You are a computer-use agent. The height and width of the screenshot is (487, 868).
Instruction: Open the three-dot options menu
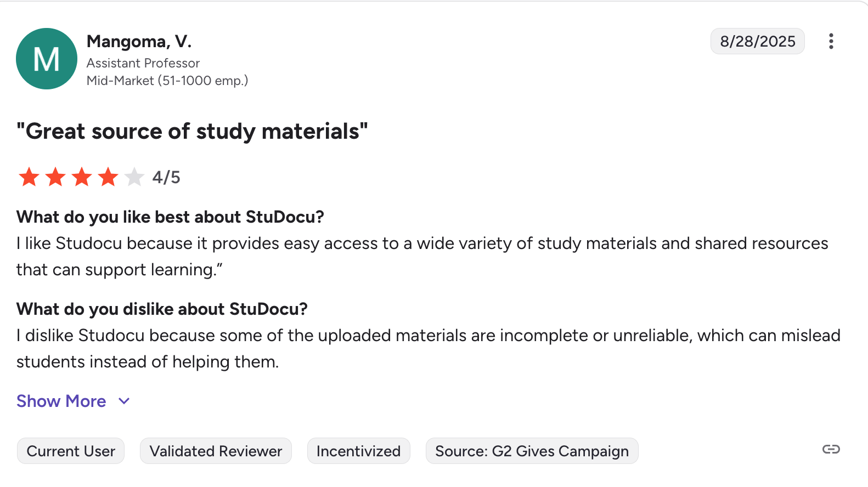pyautogui.click(x=831, y=41)
